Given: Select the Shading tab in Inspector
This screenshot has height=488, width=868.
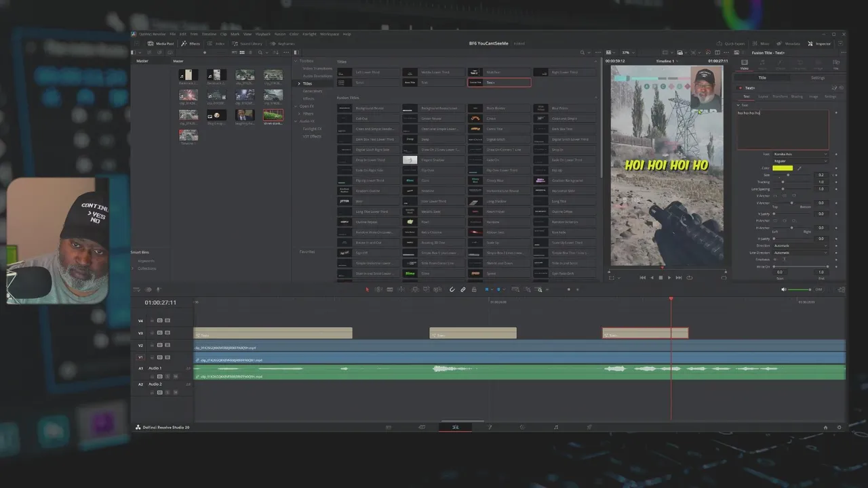Looking at the screenshot, I should [797, 96].
